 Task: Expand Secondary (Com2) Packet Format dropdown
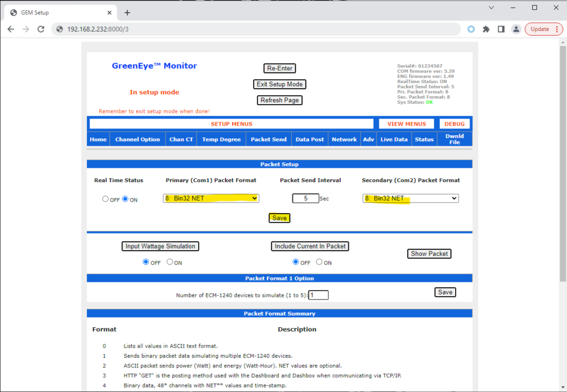pyautogui.click(x=410, y=198)
